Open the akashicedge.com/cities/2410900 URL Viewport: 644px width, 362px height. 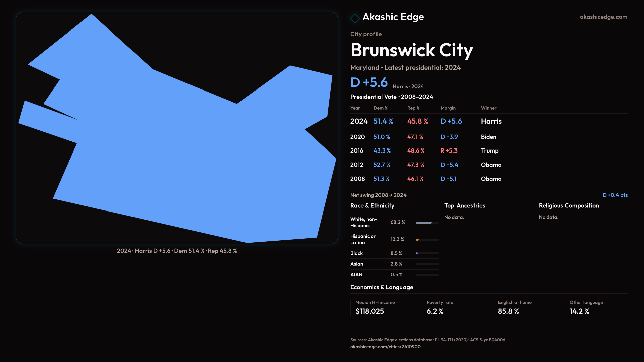point(385,347)
